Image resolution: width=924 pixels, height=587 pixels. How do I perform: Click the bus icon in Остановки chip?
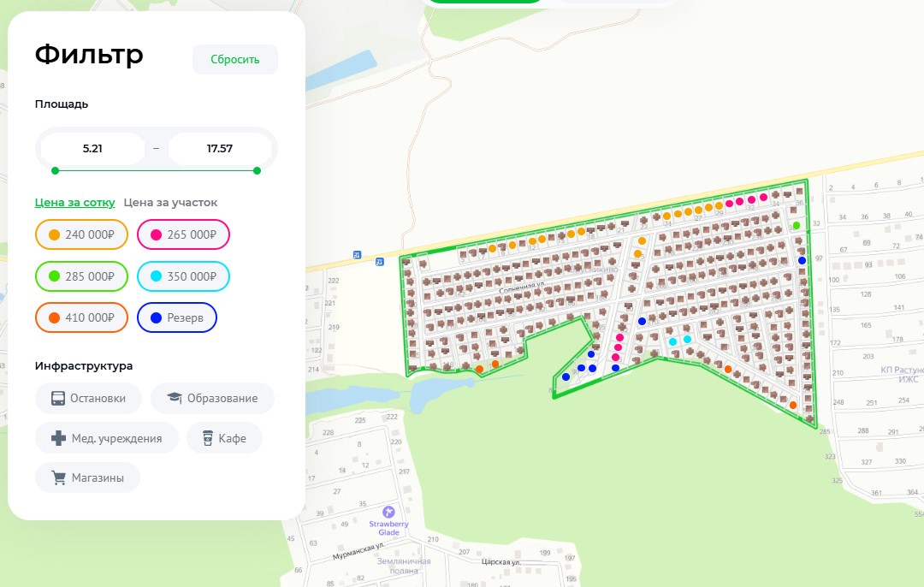58,398
